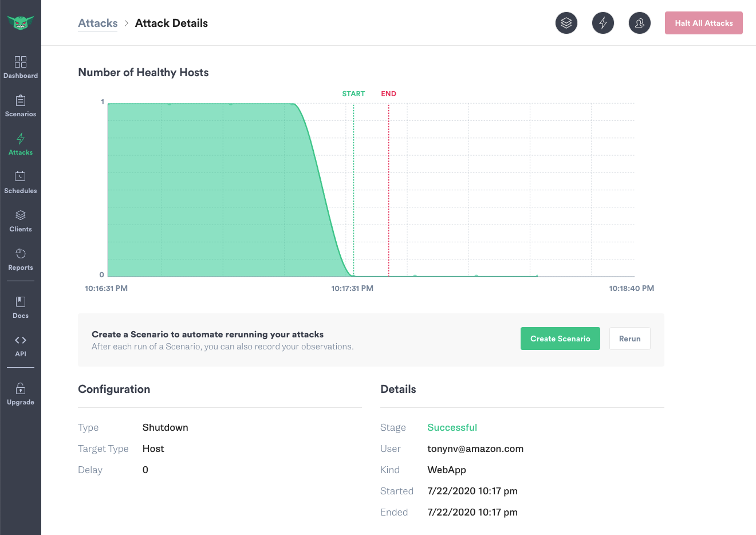Click the Configuration section heading

[114, 389]
